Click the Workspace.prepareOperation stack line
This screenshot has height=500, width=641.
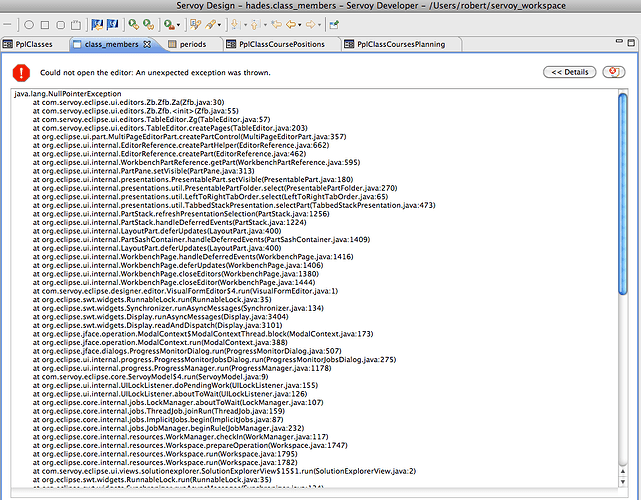click(x=190, y=446)
